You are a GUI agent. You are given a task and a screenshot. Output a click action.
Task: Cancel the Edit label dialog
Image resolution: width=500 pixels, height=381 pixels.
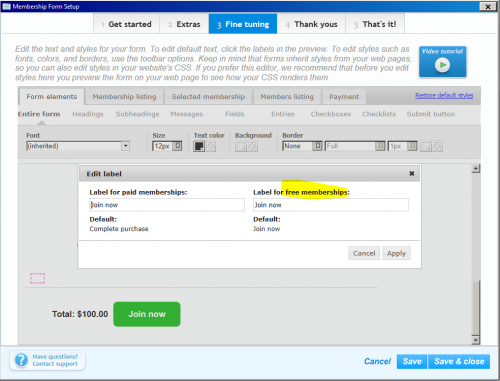point(364,253)
